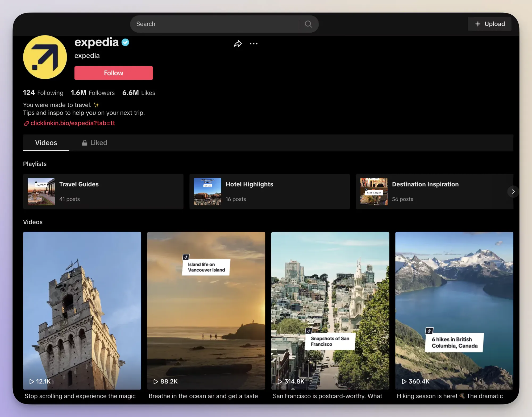Viewport: 532px width, 417px height.
Task: Click the '41 posts' count text
Action: (x=69, y=199)
